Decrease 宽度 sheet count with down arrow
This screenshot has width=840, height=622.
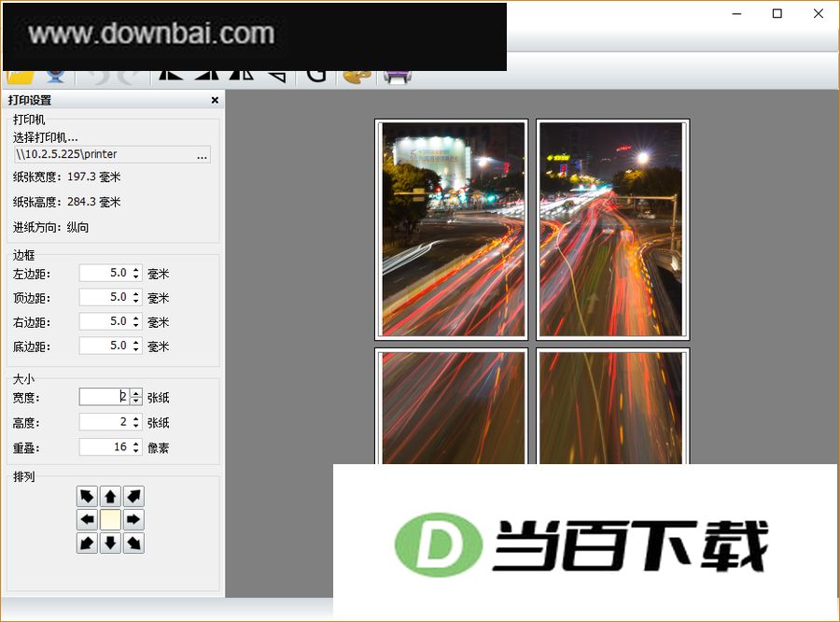[x=136, y=400]
